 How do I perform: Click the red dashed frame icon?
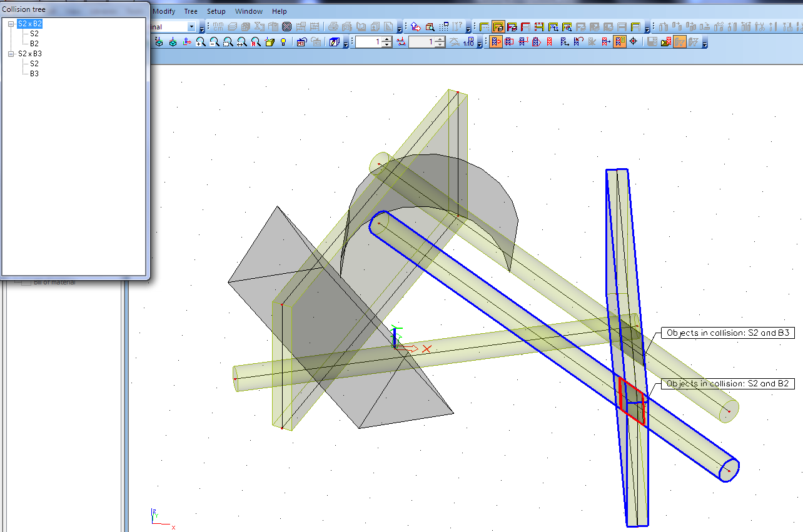pos(540,27)
